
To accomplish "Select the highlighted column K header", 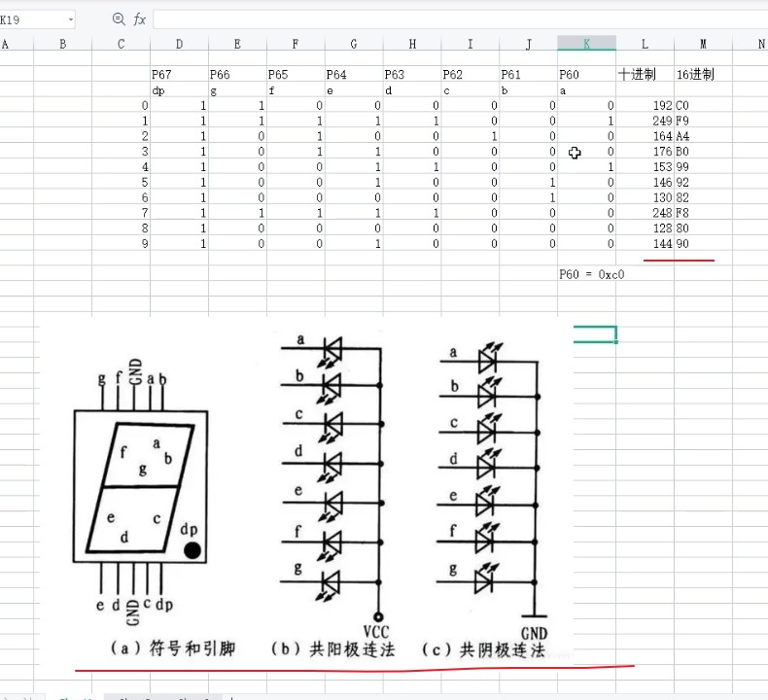I will (x=587, y=43).
